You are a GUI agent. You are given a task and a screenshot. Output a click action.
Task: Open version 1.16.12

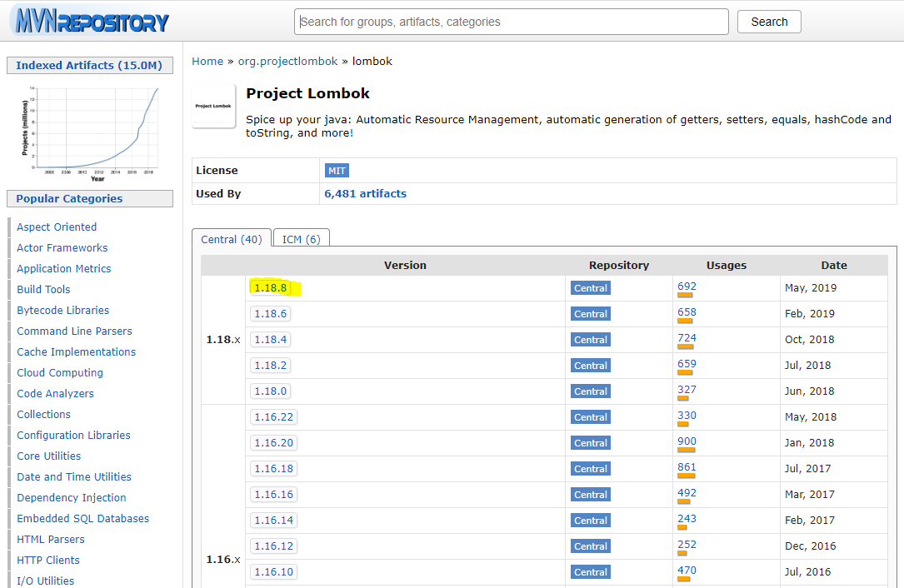[x=274, y=546]
